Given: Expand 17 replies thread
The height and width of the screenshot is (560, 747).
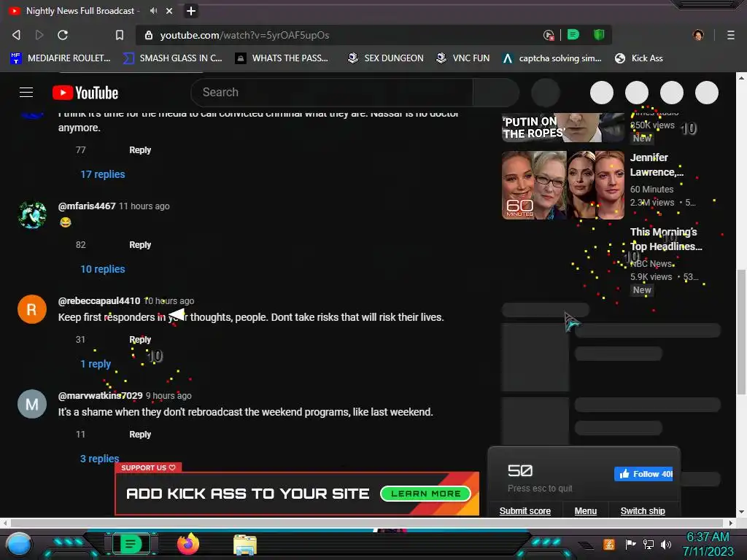Looking at the screenshot, I should pyautogui.click(x=102, y=174).
